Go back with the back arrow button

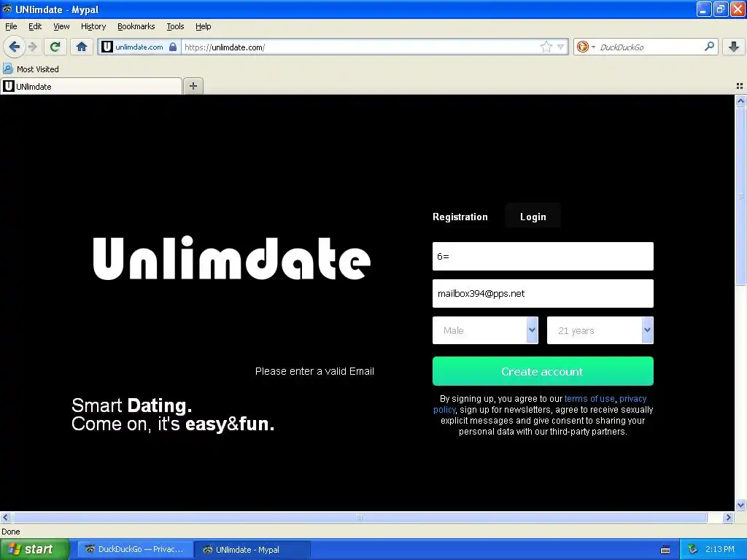tap(14, 47)
